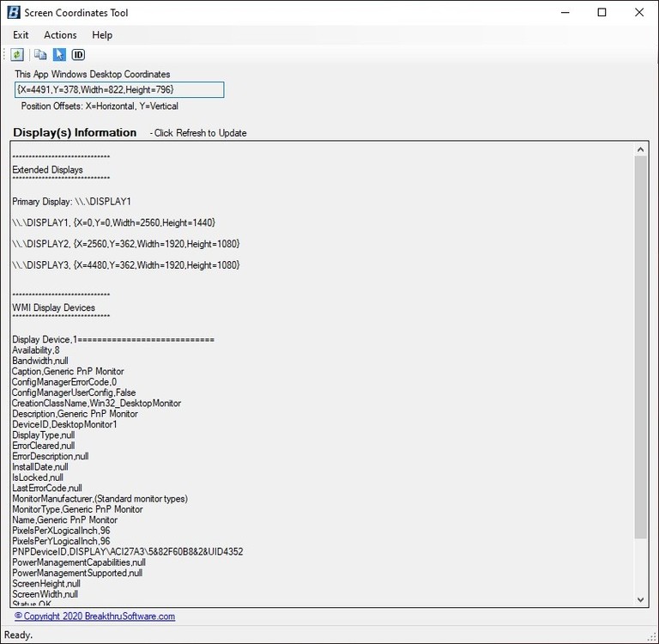This screenshot has width=659, height=644.
Task: Click the 'MonitorType,Generic PnP Monitor' line
Action: (77, 509)
